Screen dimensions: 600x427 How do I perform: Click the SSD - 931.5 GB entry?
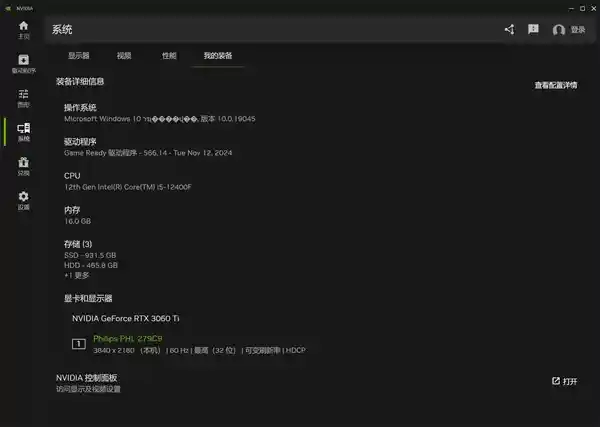[90, 255]
